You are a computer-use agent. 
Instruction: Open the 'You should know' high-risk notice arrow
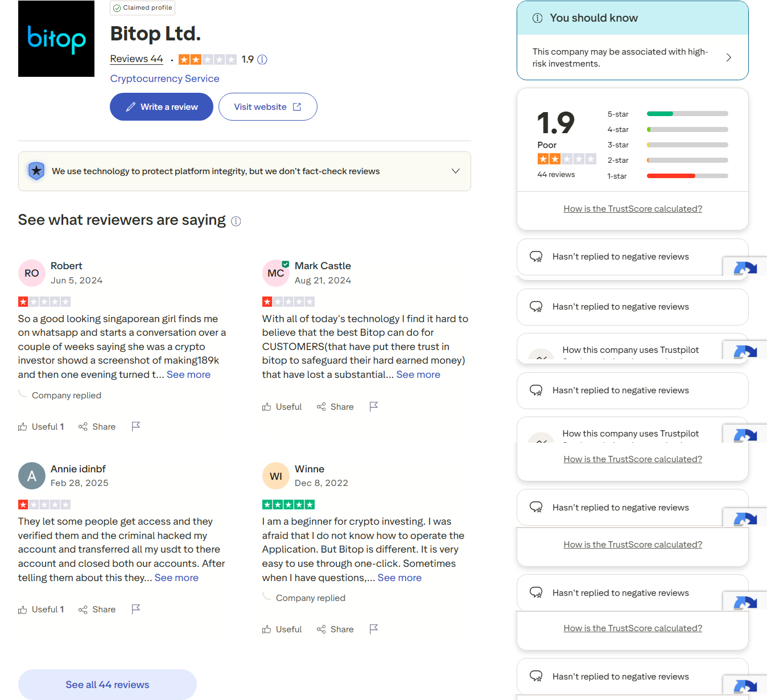[729, 57]
